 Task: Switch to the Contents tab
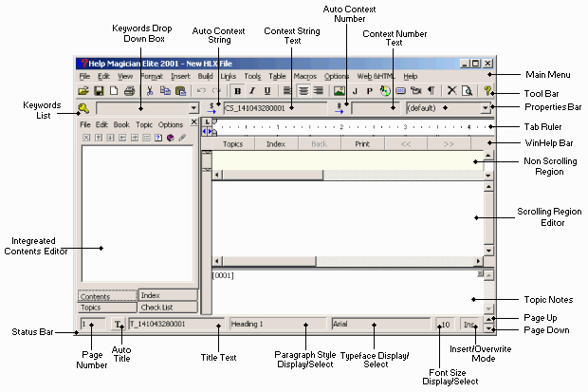click(107, 296)
